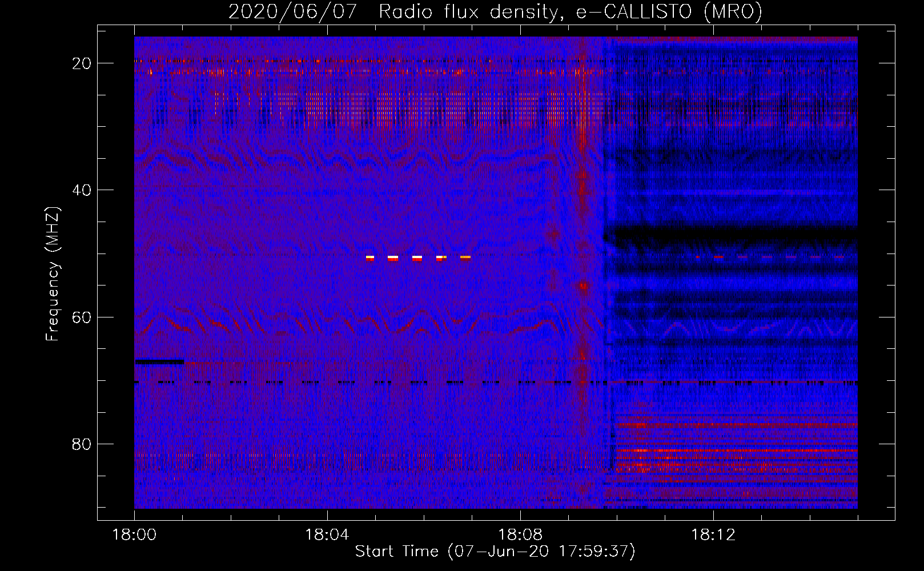Click the '40' frequency tick label

pos(82,190)
